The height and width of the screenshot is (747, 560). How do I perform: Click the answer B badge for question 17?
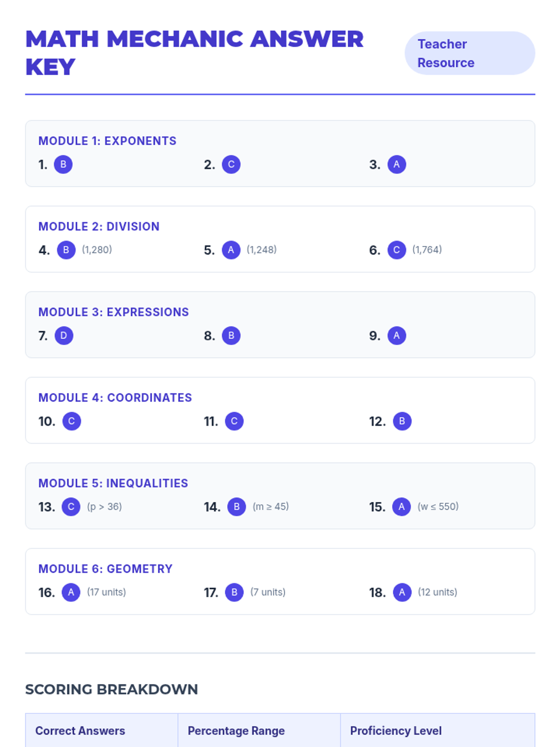[234, 592]
